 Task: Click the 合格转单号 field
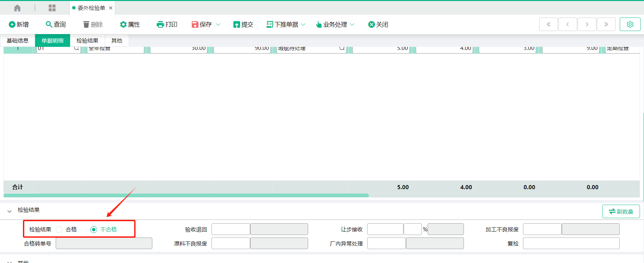click(104, 243)
